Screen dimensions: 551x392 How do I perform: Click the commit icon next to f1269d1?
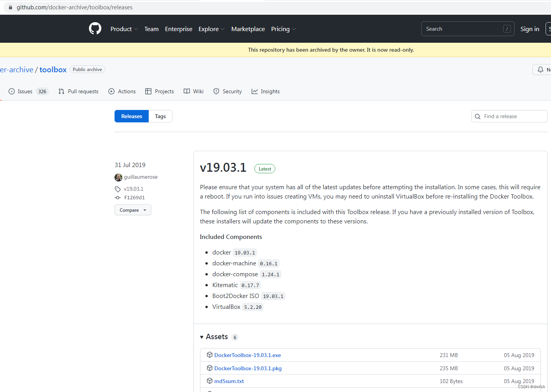[118, 198]
